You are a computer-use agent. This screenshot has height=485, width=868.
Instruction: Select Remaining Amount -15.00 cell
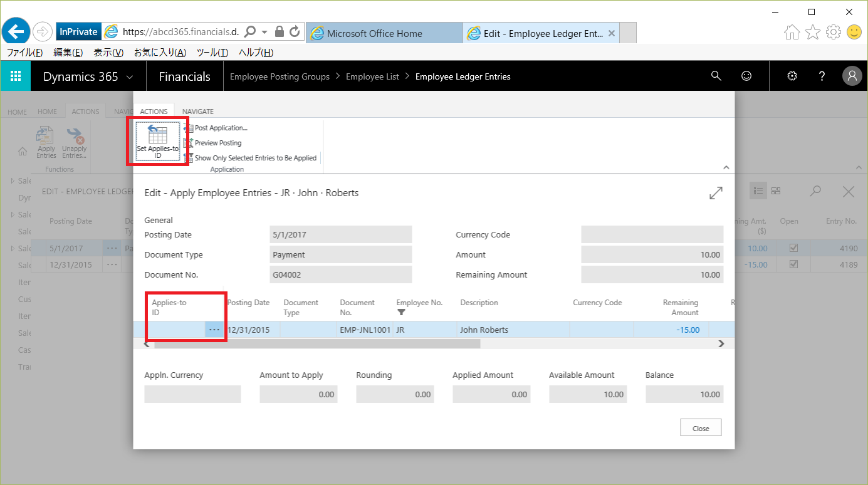click(671, 330)
